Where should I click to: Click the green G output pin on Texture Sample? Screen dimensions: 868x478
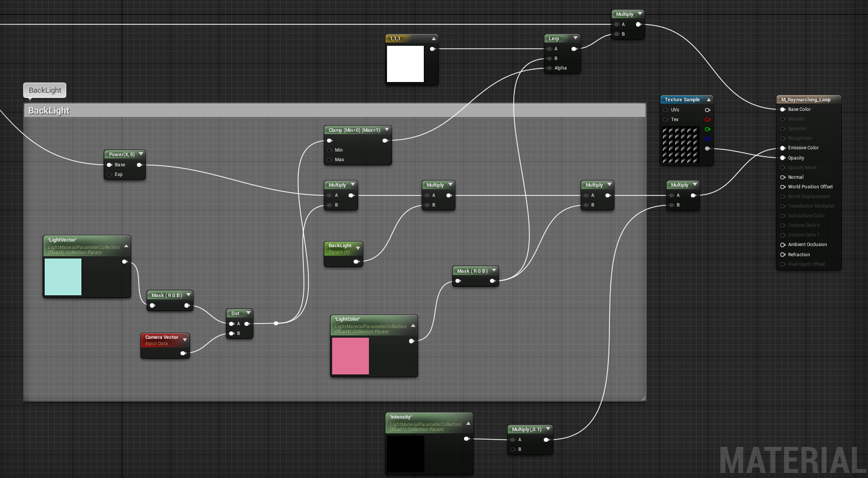707,129
